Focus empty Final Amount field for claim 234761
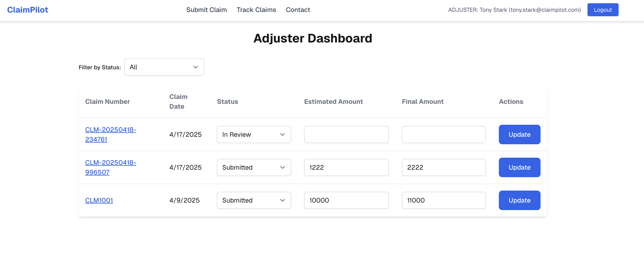Image resolution: width=644 pixels, height=256 pixels. click(444, 134)
